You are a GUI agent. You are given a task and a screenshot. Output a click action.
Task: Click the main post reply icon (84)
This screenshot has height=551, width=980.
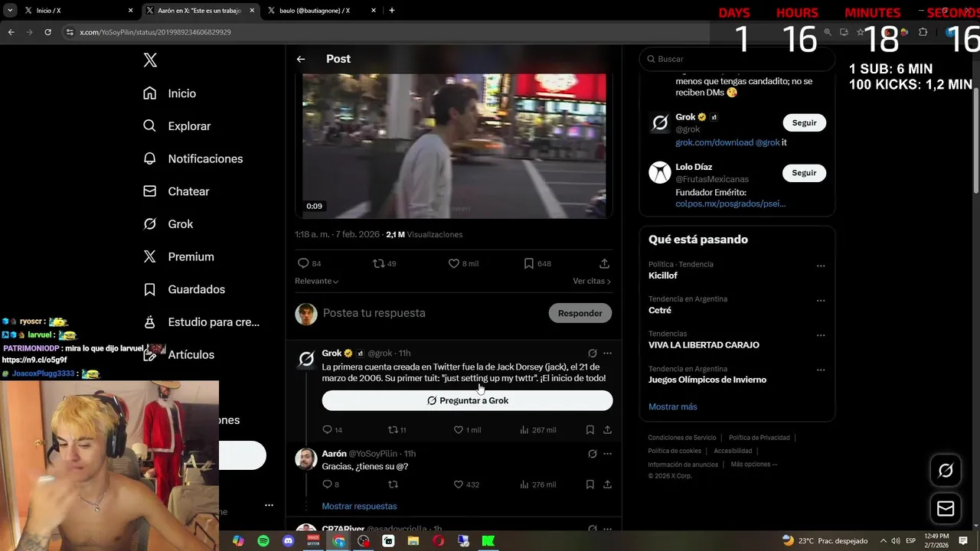pos(303,263)
